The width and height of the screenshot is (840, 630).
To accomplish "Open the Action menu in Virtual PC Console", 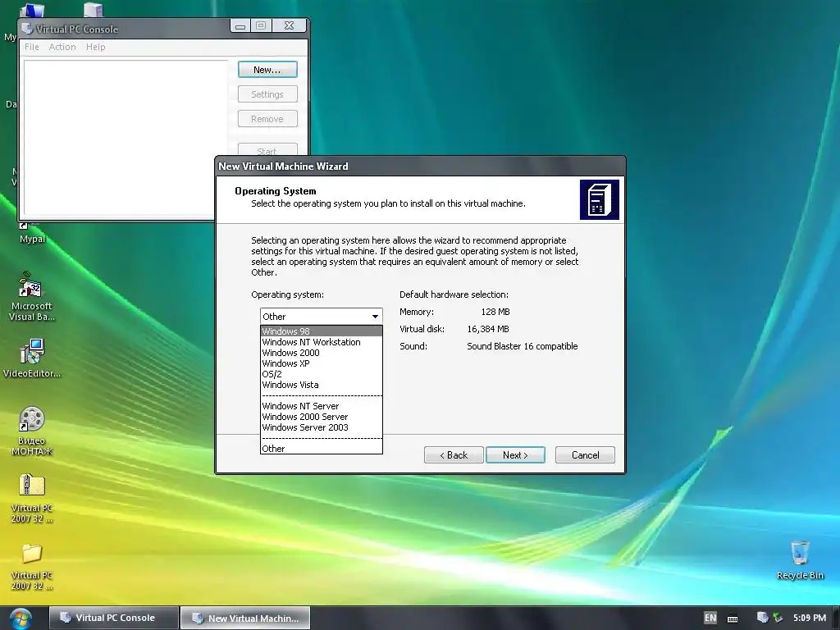I will (x=62, y=47).
